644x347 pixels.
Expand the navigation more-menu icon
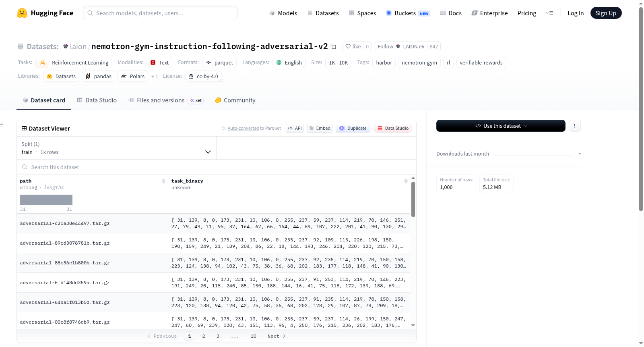[549, 13]
